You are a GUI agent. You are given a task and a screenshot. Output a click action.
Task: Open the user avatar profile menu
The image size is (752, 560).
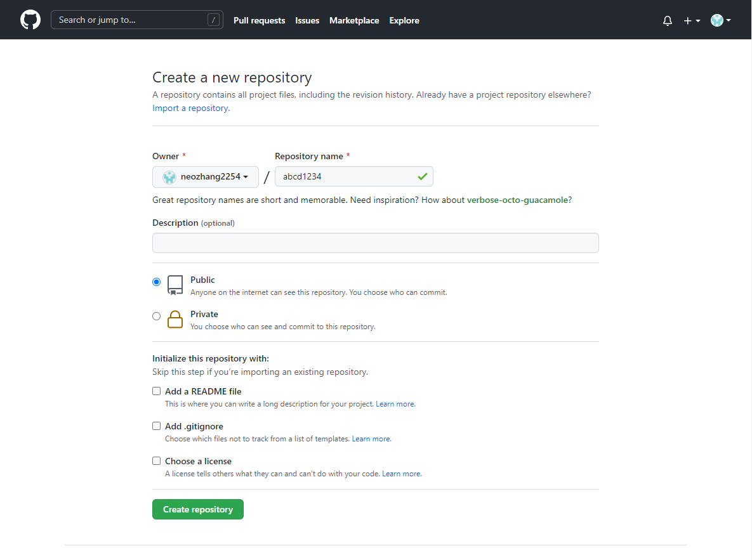[720, 21]
